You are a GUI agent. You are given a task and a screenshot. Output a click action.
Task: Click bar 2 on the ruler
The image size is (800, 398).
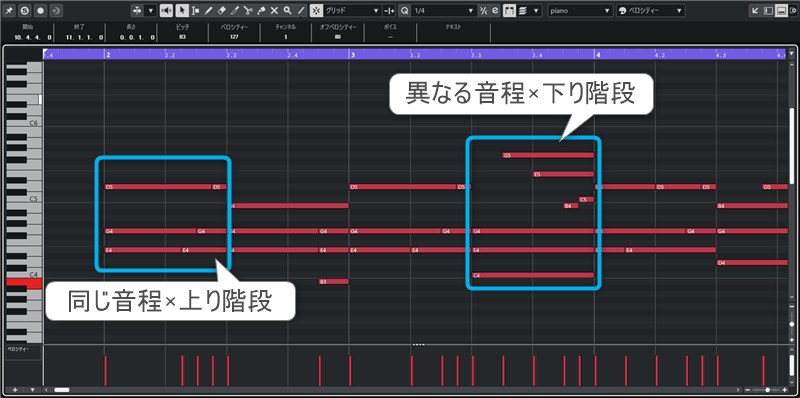[x=108, y=54]
